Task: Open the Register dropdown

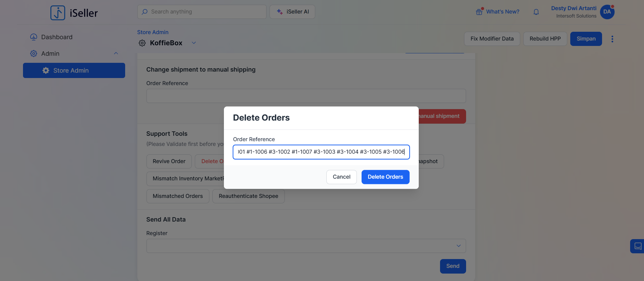Action: click(x=306, y=246)
